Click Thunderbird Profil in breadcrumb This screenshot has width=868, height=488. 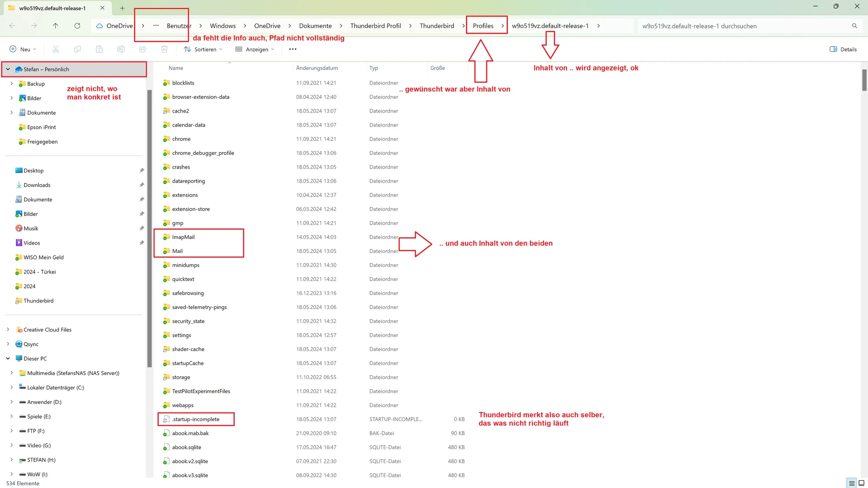pyautogui.click(x=376, y=26)
